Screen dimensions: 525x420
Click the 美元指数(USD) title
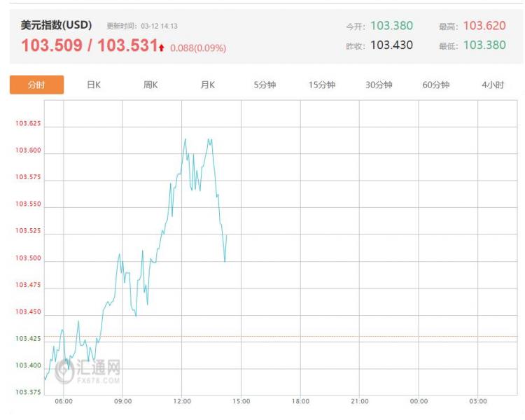[x=56, y=25]
